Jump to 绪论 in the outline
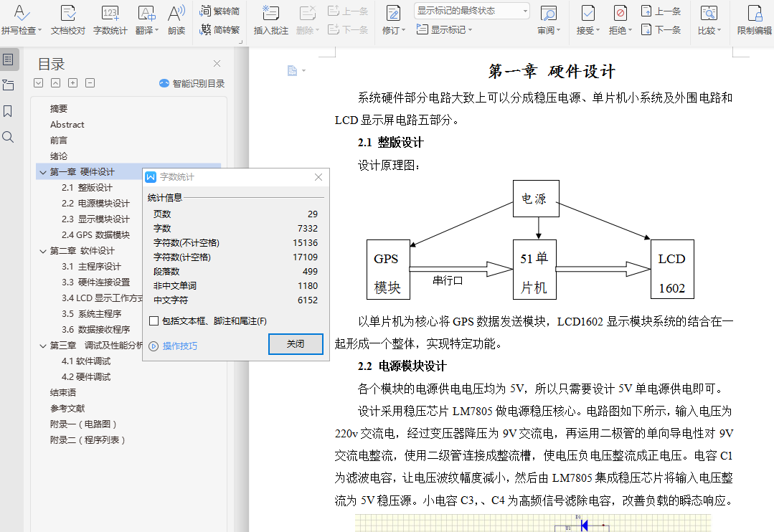Screen dimensions: 774x532 [x=59, y=156]
